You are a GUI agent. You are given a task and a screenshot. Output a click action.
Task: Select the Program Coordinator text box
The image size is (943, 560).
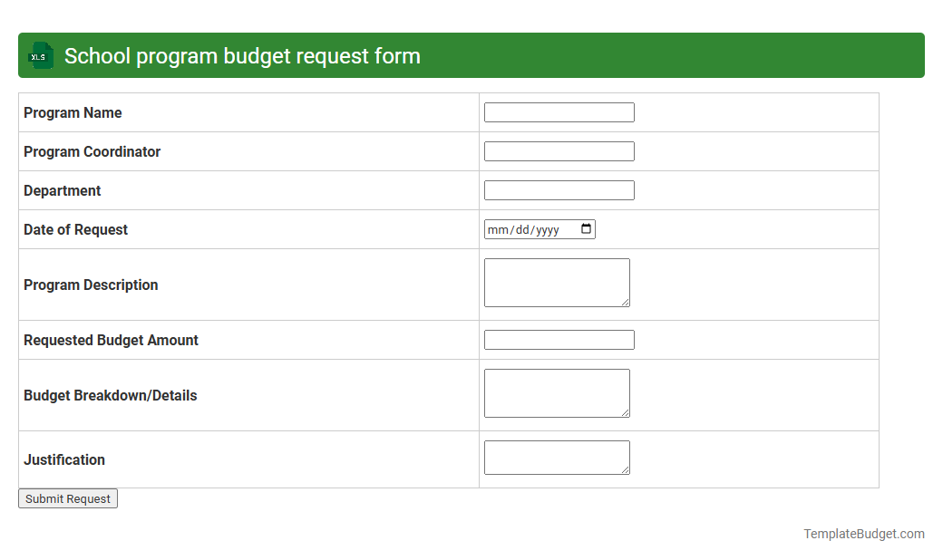[x=559, y=151]
